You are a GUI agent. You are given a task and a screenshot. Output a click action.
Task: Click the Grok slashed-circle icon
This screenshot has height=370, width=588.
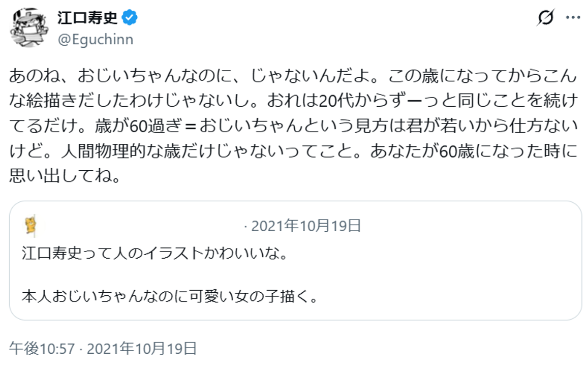(x=546, y=18)
